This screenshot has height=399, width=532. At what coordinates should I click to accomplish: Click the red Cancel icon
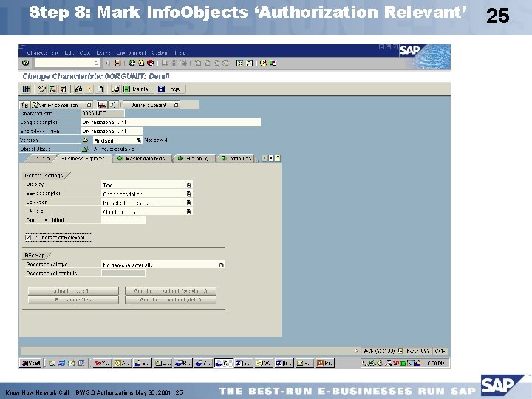[x=150, y=63]
